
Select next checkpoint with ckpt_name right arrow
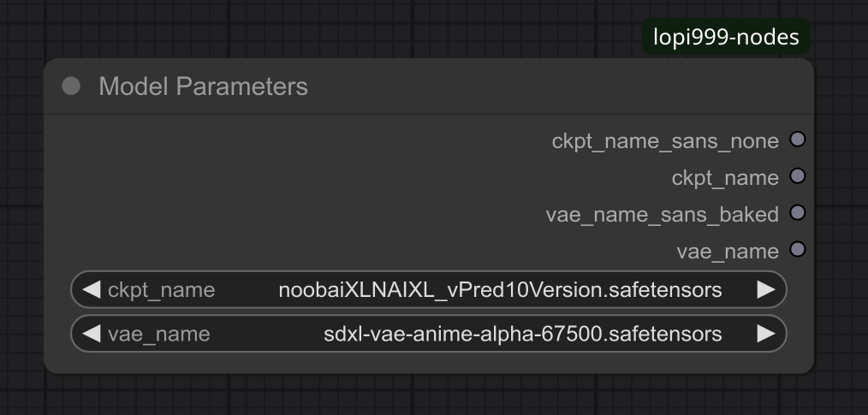pos(766,289)
